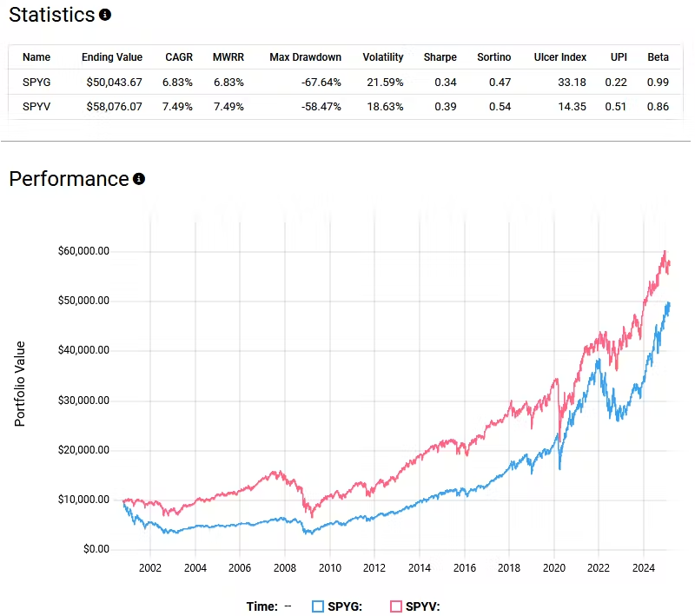Viewport: 695px width, 616px height.
Task: Click SPYV ending value $58,076.07
Action: point(115,107)
